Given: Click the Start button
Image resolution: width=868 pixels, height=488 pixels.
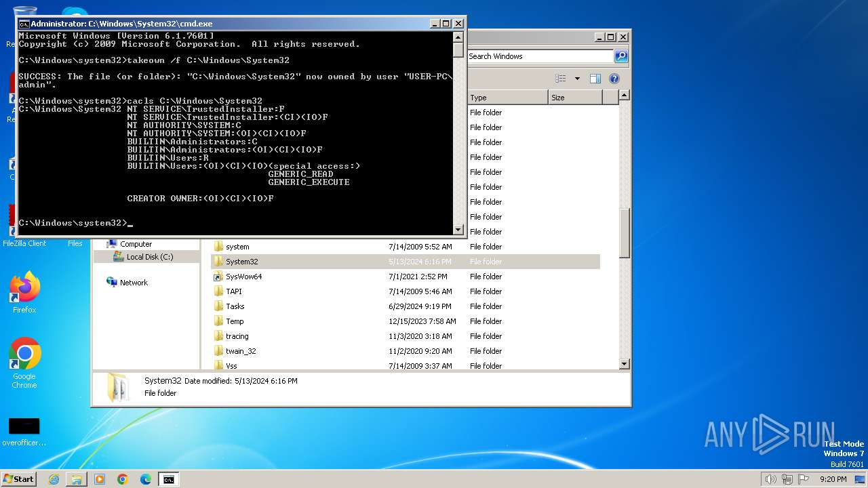Looking at the screenshot, I should tap(18, 479).
